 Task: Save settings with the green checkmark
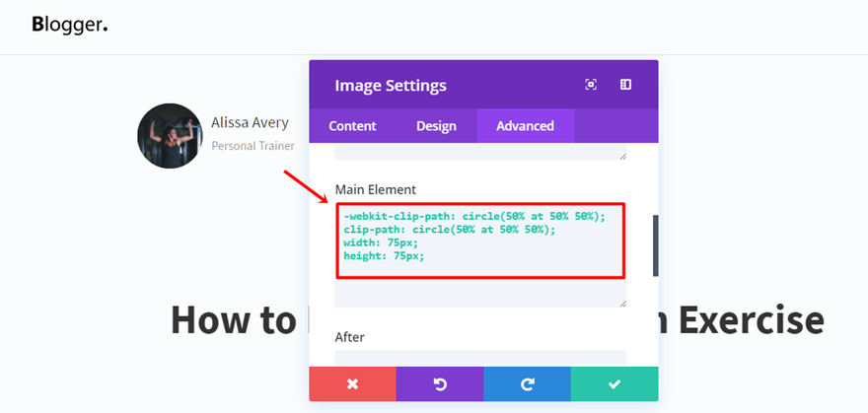click(614, 383)
